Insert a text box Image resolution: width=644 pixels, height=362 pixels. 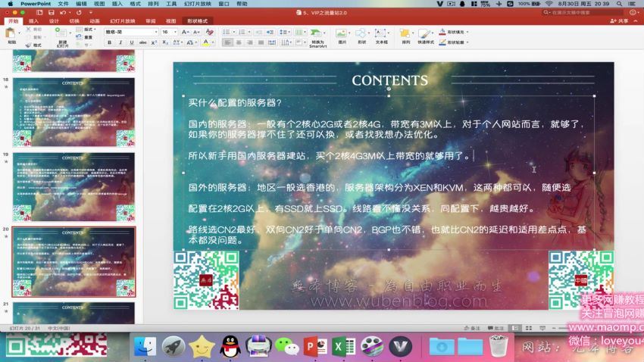point(381,36)
